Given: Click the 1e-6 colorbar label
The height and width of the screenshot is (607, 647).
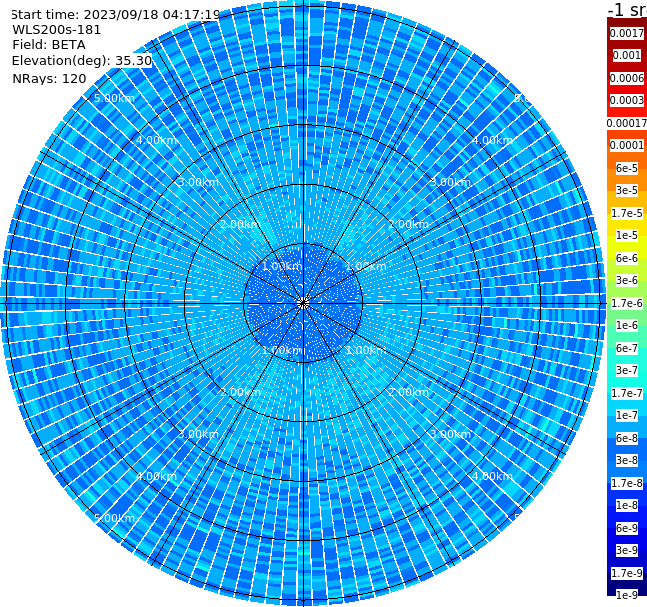Looking at the screenshot, I should click(x=627, y=325).
